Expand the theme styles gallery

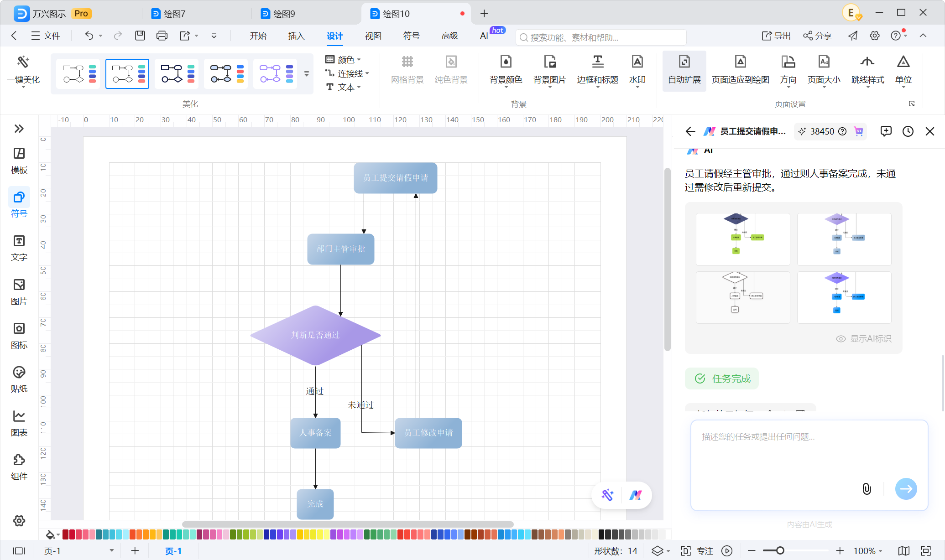pyautogui.click(x=307, y=74)
